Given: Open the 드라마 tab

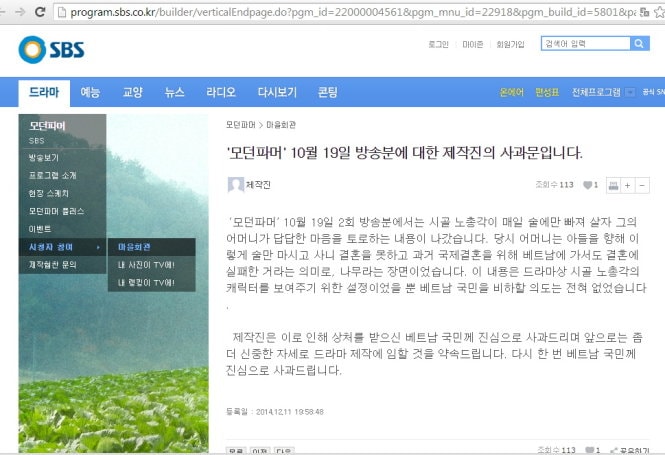Looking at the screenshot, I should 44,92.
